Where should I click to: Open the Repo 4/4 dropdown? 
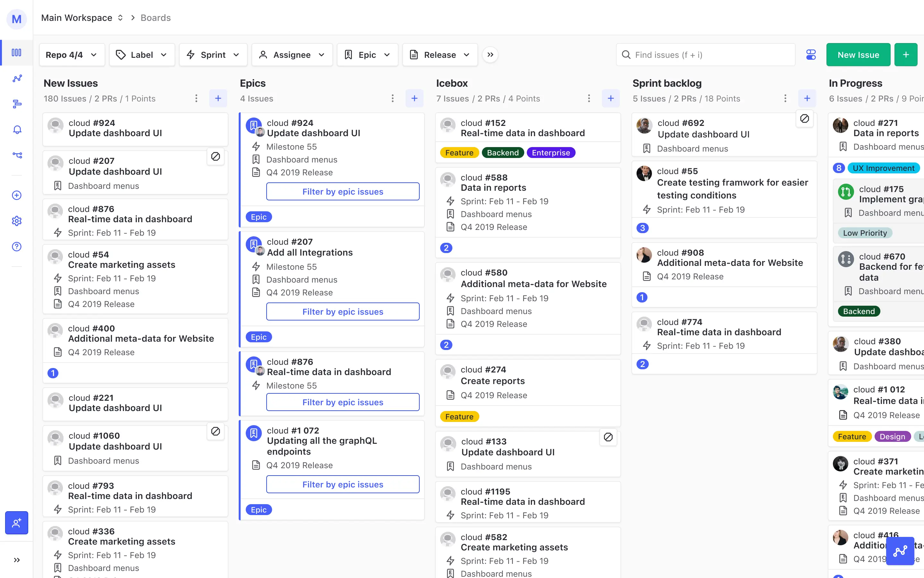click(72, 55)
